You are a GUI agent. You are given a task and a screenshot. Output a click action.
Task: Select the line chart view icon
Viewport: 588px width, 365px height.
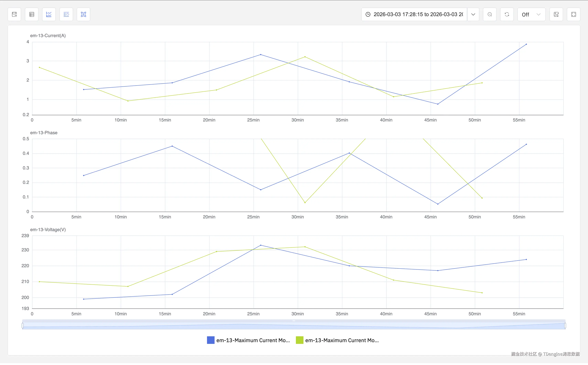click(x=48, y=14)
